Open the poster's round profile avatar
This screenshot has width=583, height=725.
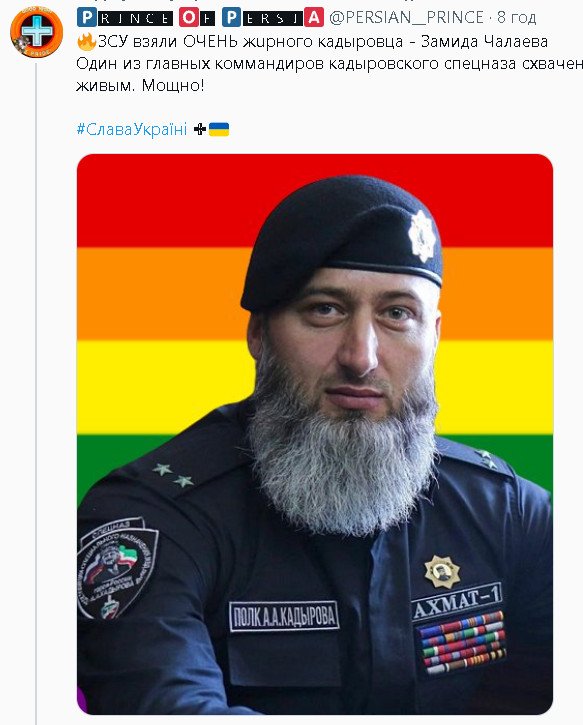(x=37, y=31)
